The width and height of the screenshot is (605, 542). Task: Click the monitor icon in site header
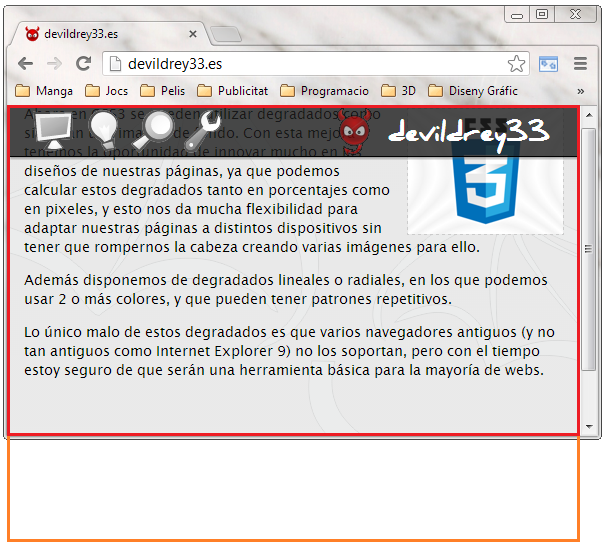click(52, 129)
